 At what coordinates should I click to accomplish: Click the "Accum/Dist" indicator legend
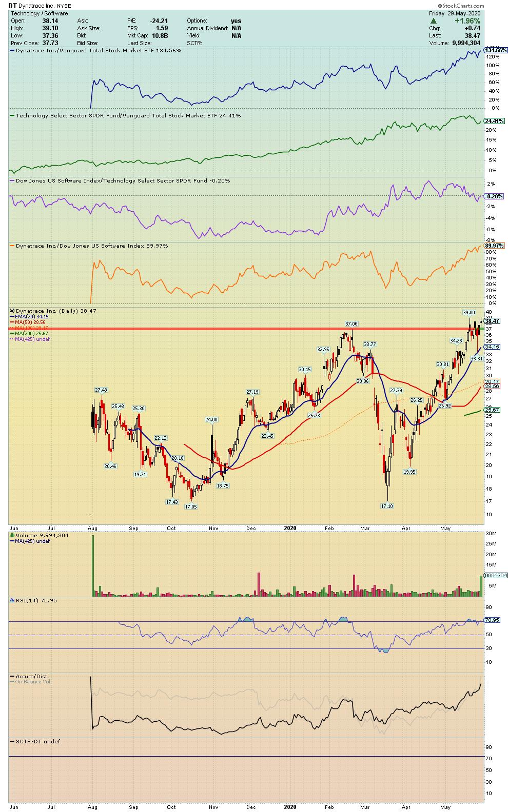pos(28,676)
